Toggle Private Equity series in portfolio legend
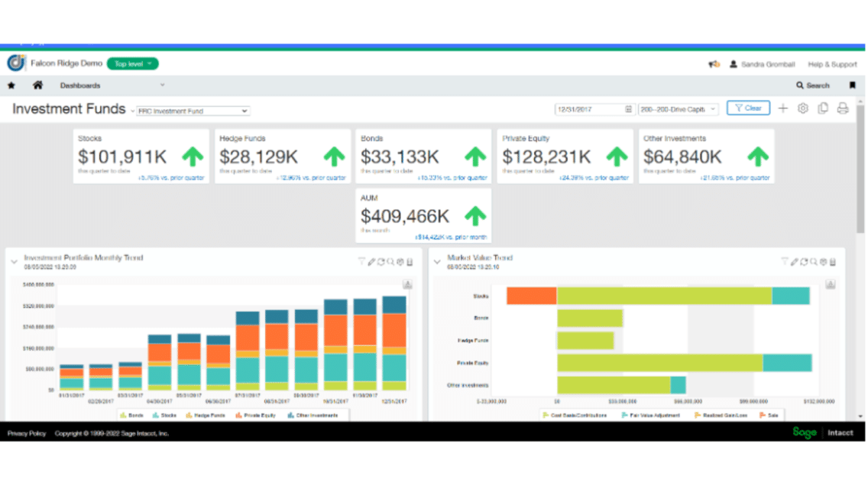868x488 pixels. coord(255,415)
